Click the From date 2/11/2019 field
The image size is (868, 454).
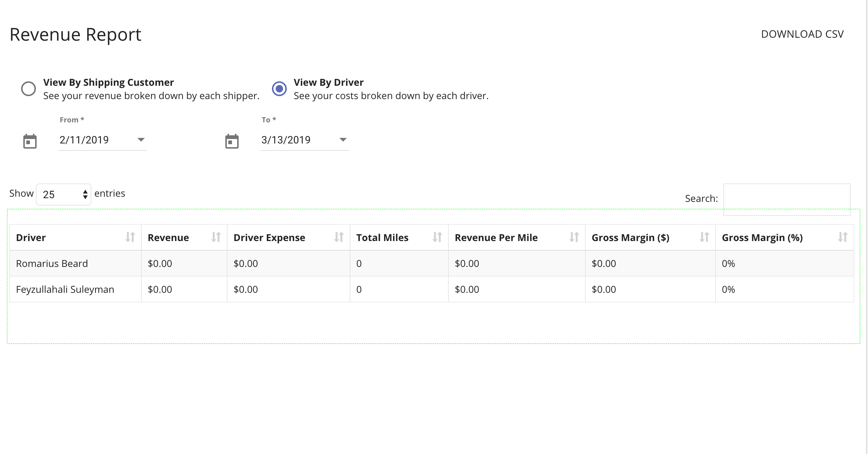[102, 140]
